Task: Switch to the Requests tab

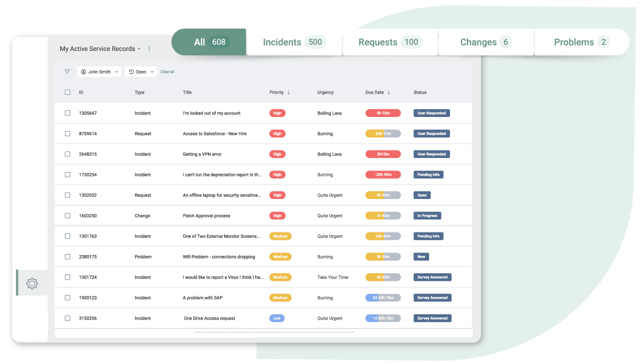Action: [390, 42]
